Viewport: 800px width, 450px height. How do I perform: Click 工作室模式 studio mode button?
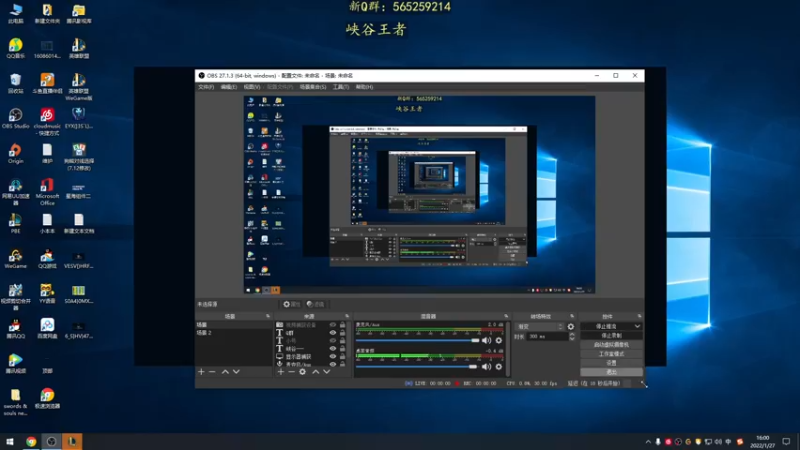point(611,354)
